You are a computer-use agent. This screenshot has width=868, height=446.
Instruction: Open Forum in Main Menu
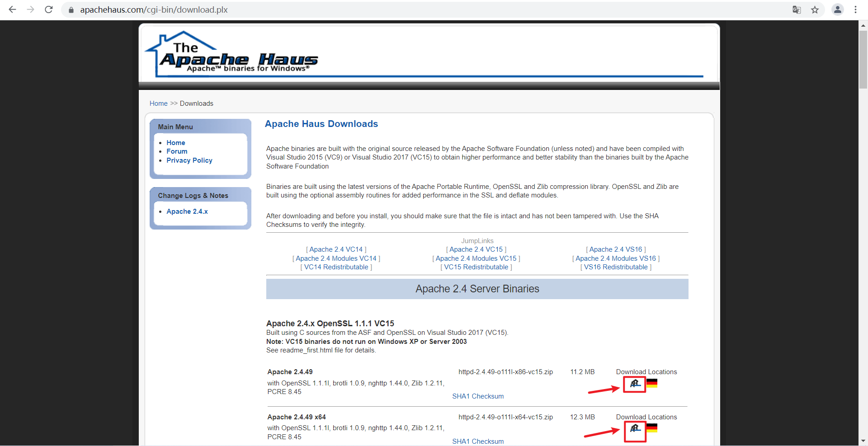point(177,151)
